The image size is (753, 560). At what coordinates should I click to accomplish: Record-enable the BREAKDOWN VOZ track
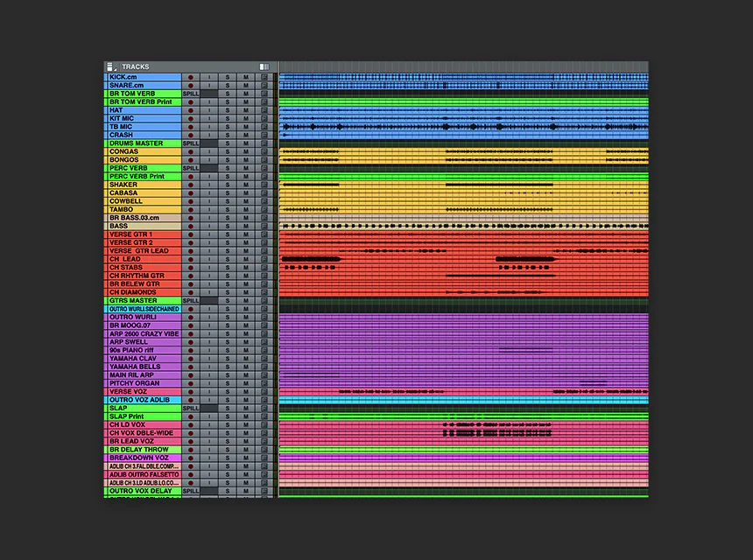click(x=191, y=458)
